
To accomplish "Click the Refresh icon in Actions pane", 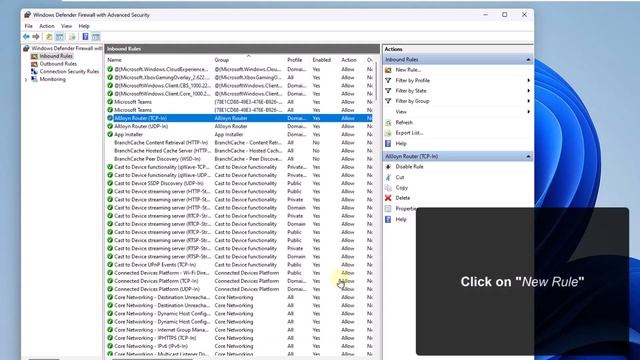I will pos(388,122).
